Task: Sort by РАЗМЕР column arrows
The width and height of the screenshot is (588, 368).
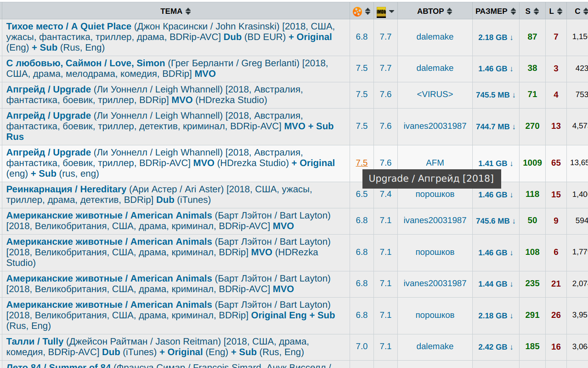Action: 513,11
